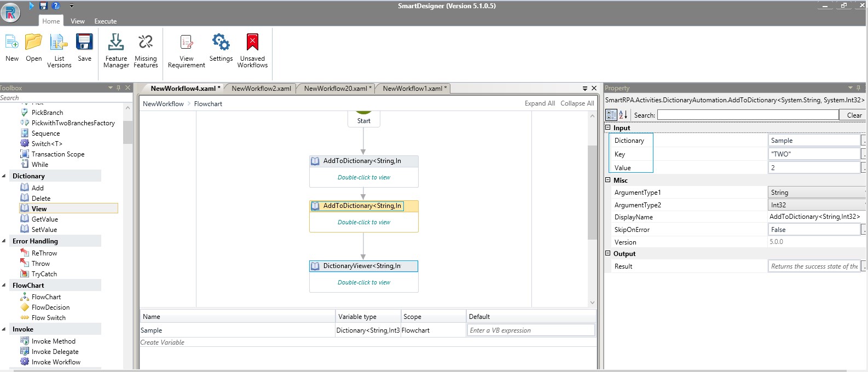Toggle the categorized view in the Property panel
This screenshot has height=372, width=868.
click(x=611, y=115)
